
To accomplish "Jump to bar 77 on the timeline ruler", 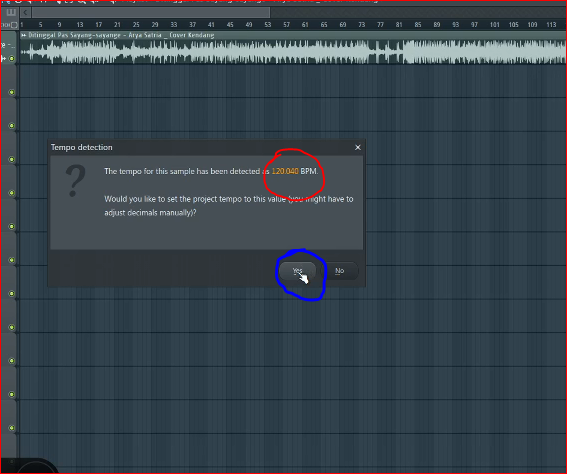I will [x=381, y=25].
